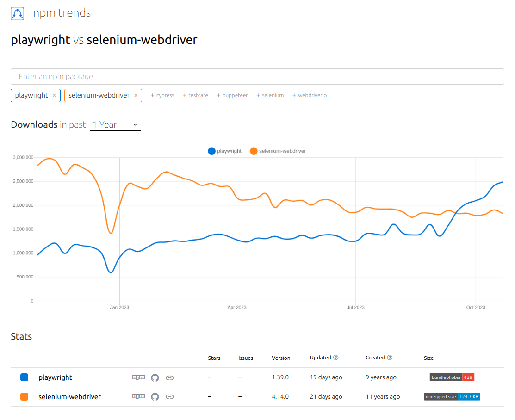Viewport: 515px width, 420px height.
Task: Toggle selenium-webdriver series in chart legend
Action: tap(278, 151)
